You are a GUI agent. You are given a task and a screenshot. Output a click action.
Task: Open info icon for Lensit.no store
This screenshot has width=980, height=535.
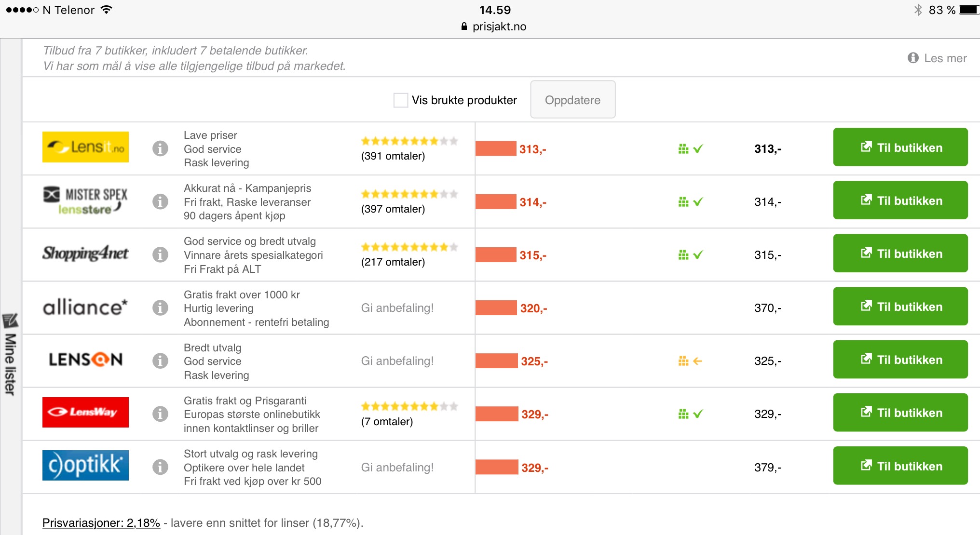pos(160,148)
